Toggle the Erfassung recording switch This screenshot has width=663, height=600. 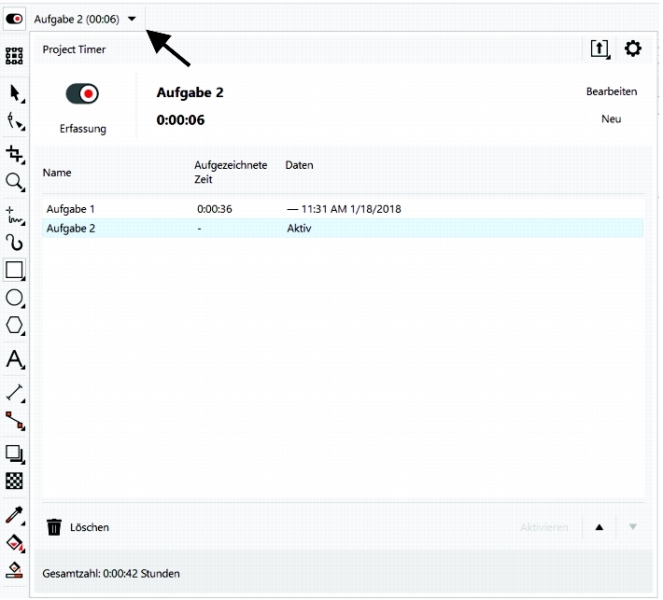82,94
